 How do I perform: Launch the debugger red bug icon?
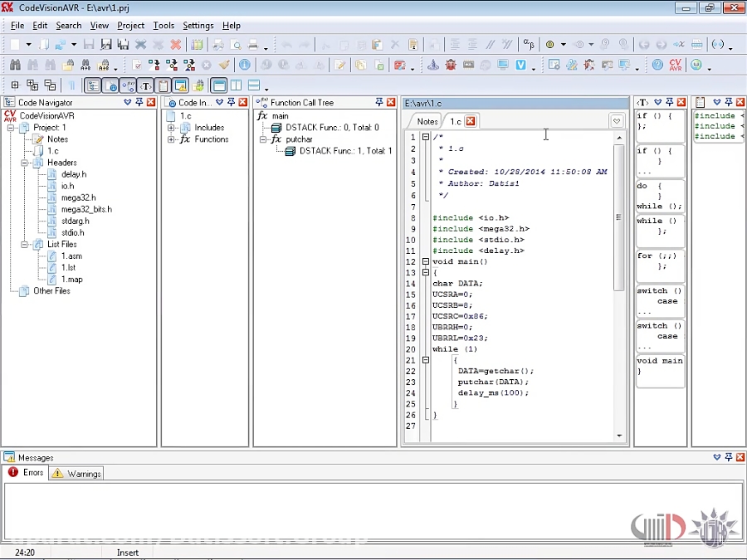pyautogui.click(x=451, y=65)
